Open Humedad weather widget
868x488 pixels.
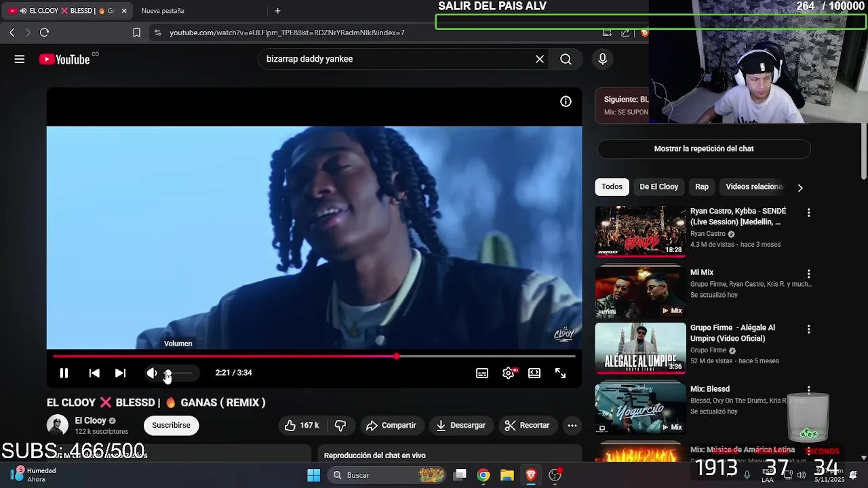[x=34, y=474]
